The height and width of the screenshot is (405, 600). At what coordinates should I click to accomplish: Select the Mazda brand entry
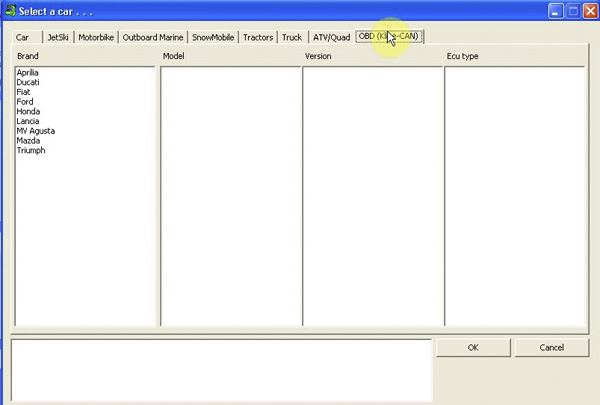(28, 141)
